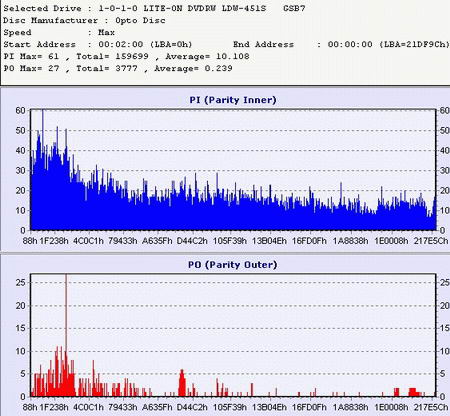Click the Selected Drive LITE-ON DVDRW LDW-451S text
Viewport: 450px width, 416px height.
(x=182, y=8)
